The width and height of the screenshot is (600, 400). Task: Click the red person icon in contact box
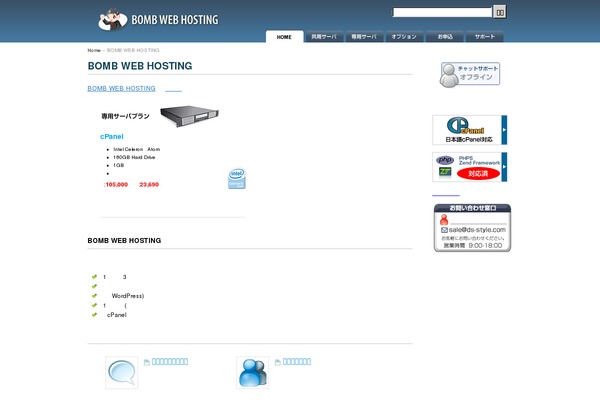[x=444, y=220]
